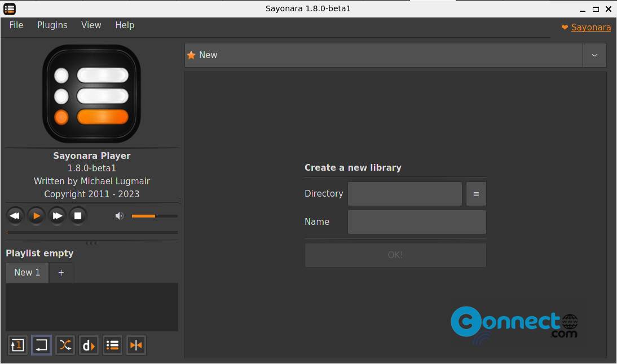Click the version text 1.8.0-beta1
The height and width of the screenshot is (364, 617).
92,168
